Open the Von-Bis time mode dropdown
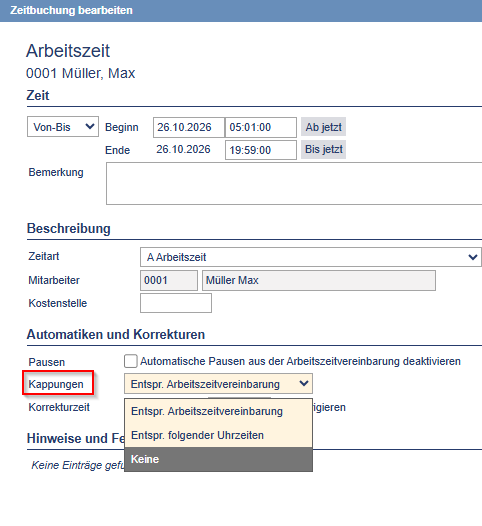This screenshot has width=482, height=526. [x=63, y=126]
